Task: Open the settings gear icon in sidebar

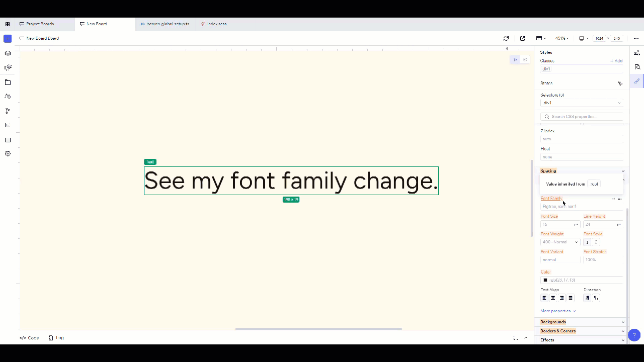Action: [8, 154]
